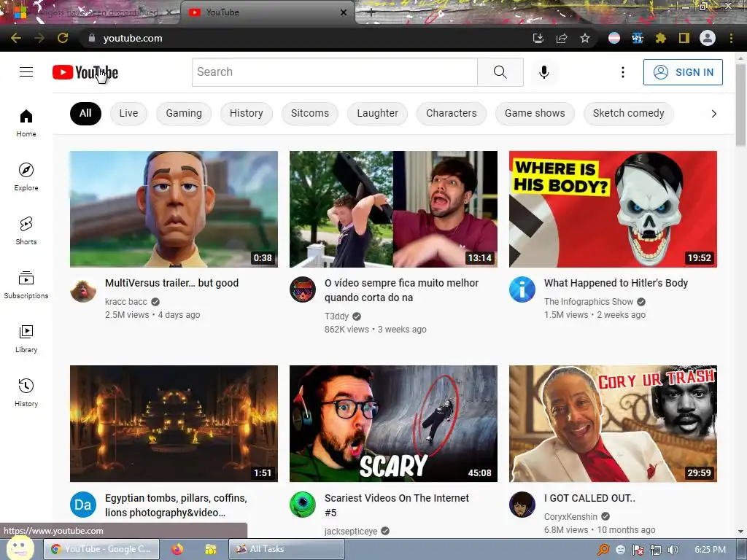Open Chrome extensions puzzle icon
The image size is (747, 560).
(661, 38)
